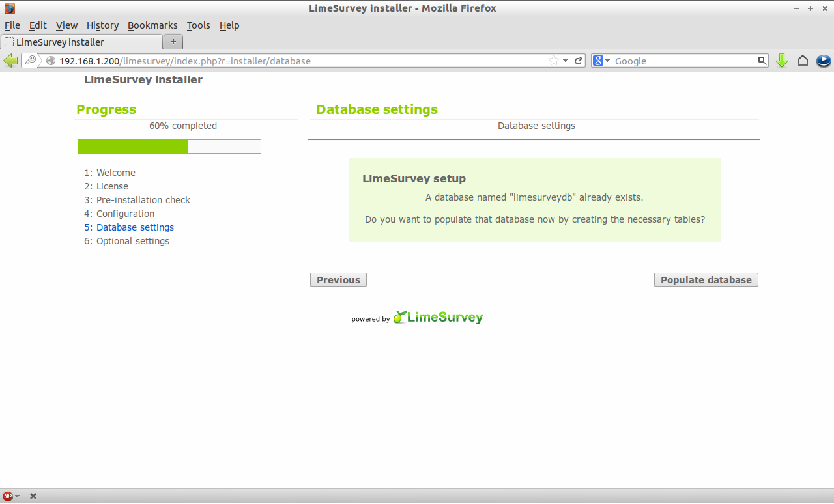Click the Populate database button
Viewport: 834px width, 504px height.
706,280
